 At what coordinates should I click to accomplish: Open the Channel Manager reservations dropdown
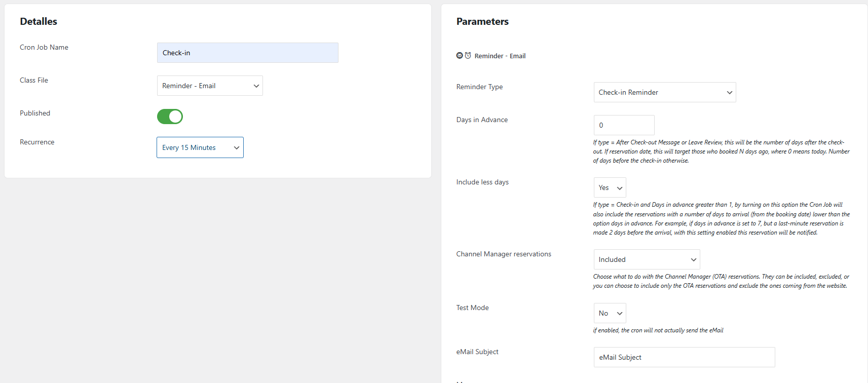pos(647,259)
